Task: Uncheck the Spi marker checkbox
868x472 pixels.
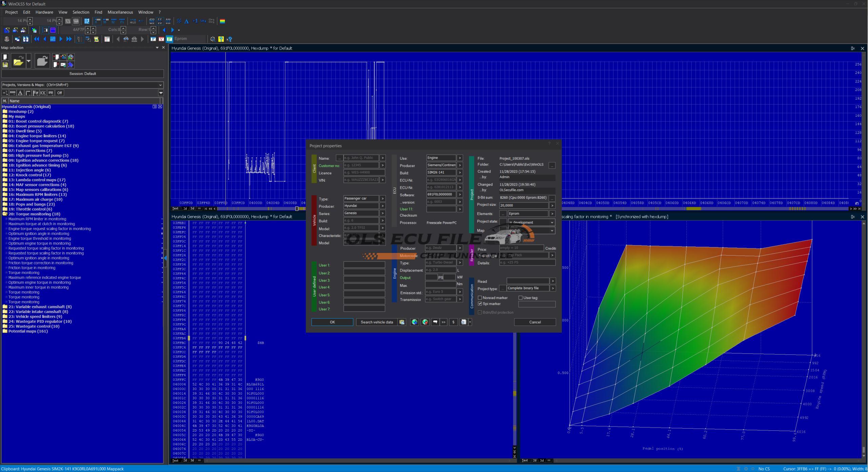Action: [x=480, y=304]
